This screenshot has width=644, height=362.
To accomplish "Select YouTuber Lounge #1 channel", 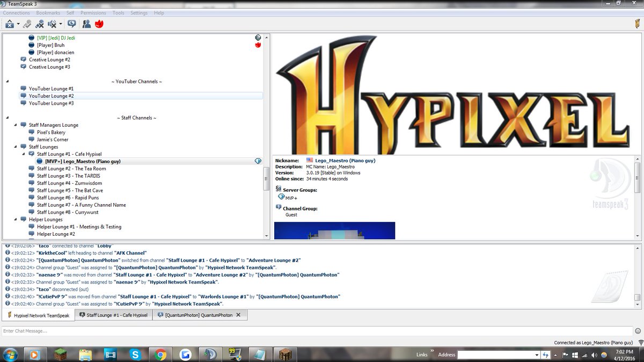I will coord(52,89).
